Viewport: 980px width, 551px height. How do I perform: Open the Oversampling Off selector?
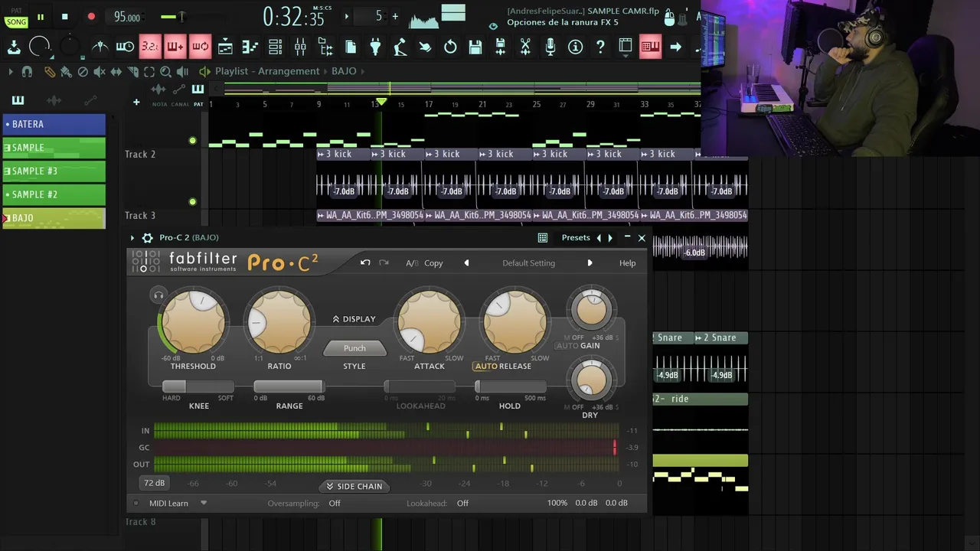tap(335, 503)
